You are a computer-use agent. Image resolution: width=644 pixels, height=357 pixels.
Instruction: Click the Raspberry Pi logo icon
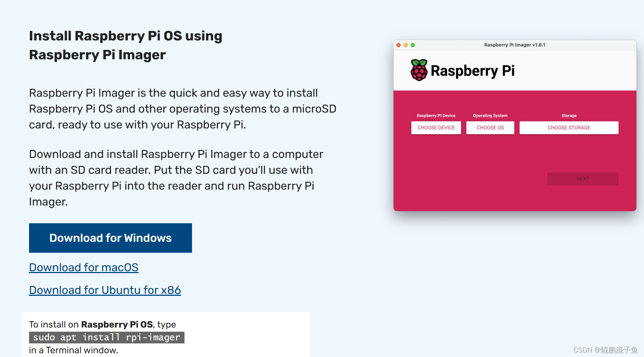(419, 70)
